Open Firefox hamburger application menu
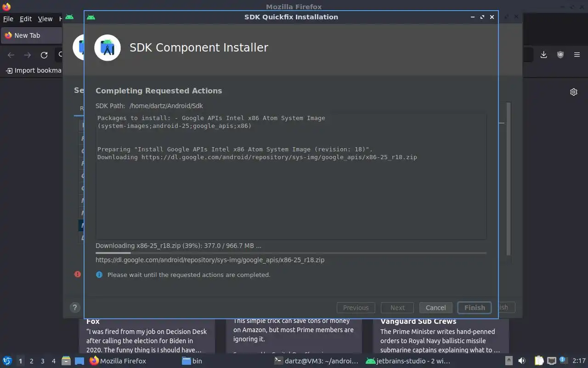The width and height of the screenshot is (588, 368). 577,55
